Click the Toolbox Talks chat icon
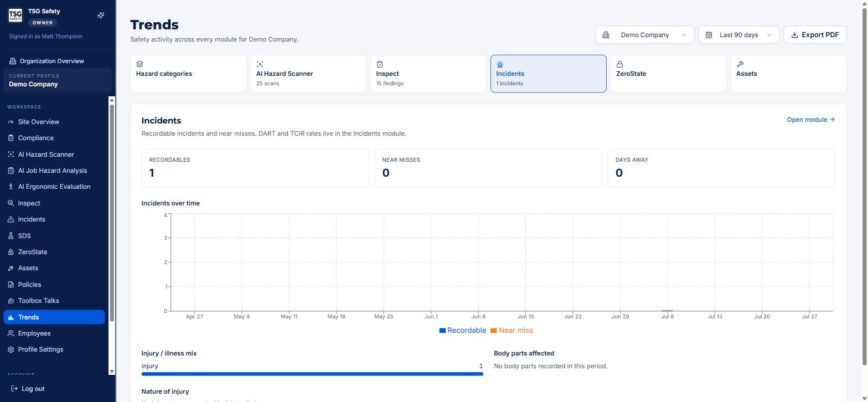Viewport: 868px width, 402px height. pyautogui.click(x=11, y=301)
